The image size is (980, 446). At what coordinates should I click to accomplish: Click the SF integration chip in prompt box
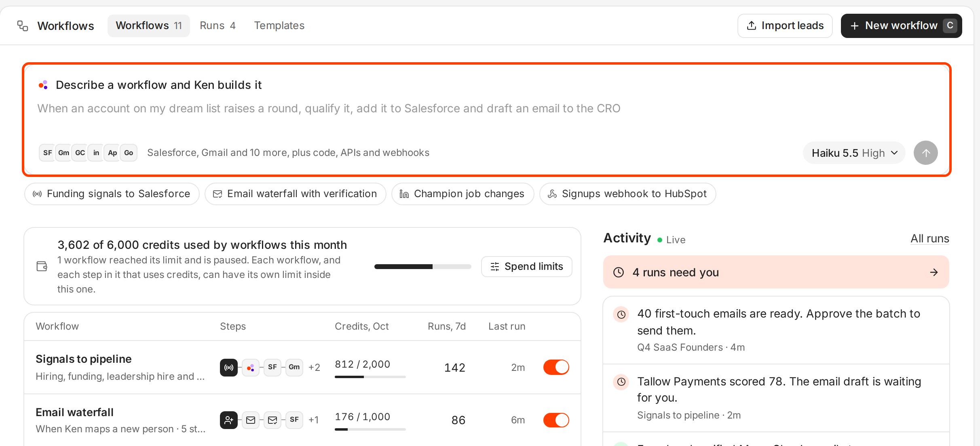coord(47,153)
